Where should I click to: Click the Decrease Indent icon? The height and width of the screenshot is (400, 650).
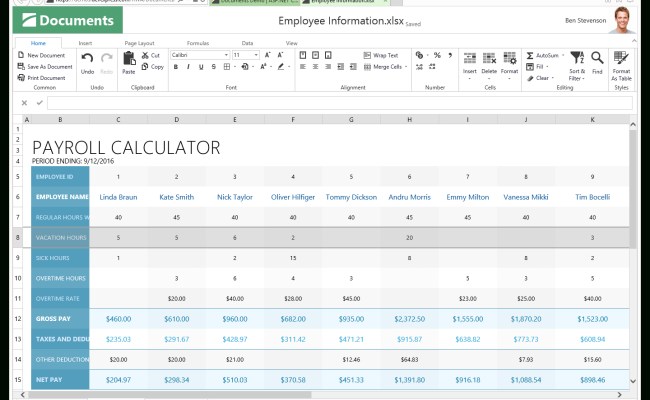coord(341,67)
